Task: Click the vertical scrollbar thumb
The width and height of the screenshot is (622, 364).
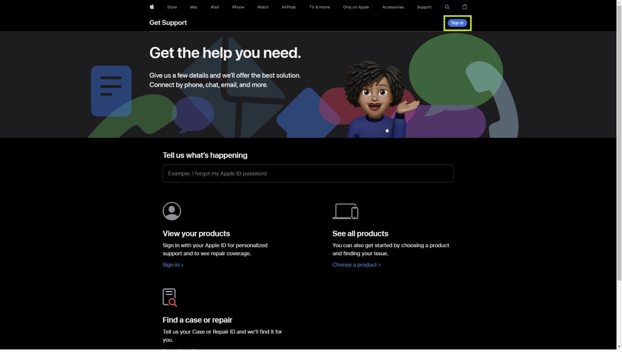Action: tap(619, 143)
